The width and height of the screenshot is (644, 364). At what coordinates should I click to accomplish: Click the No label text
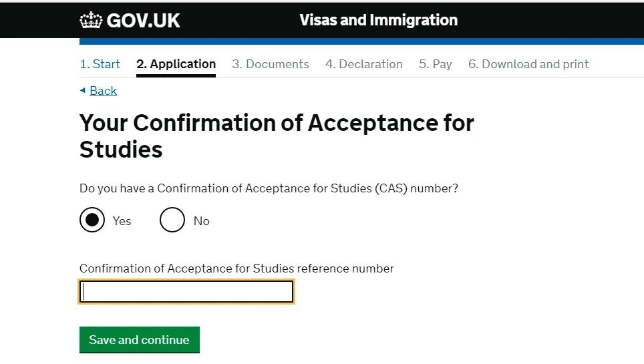[x=201, y=221]
